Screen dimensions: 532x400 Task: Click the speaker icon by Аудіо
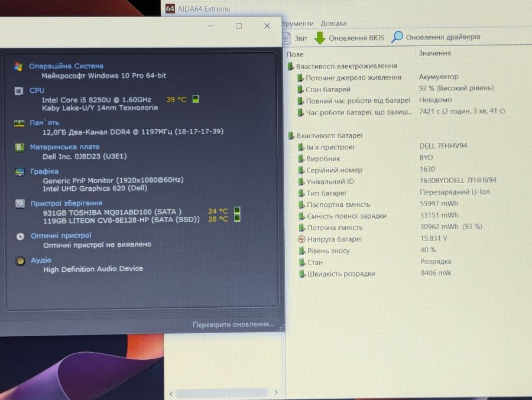pos(21,261)
